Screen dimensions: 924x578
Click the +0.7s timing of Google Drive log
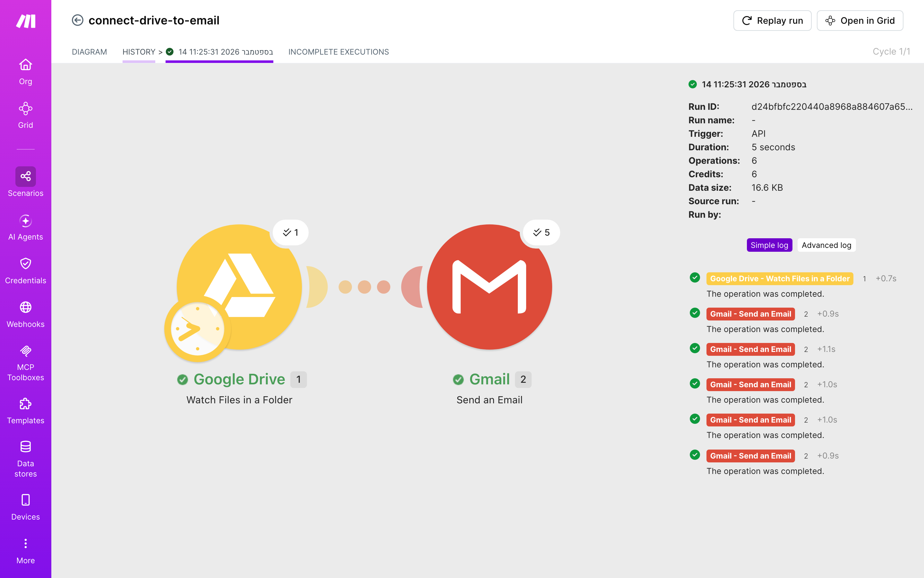(886, 279)
